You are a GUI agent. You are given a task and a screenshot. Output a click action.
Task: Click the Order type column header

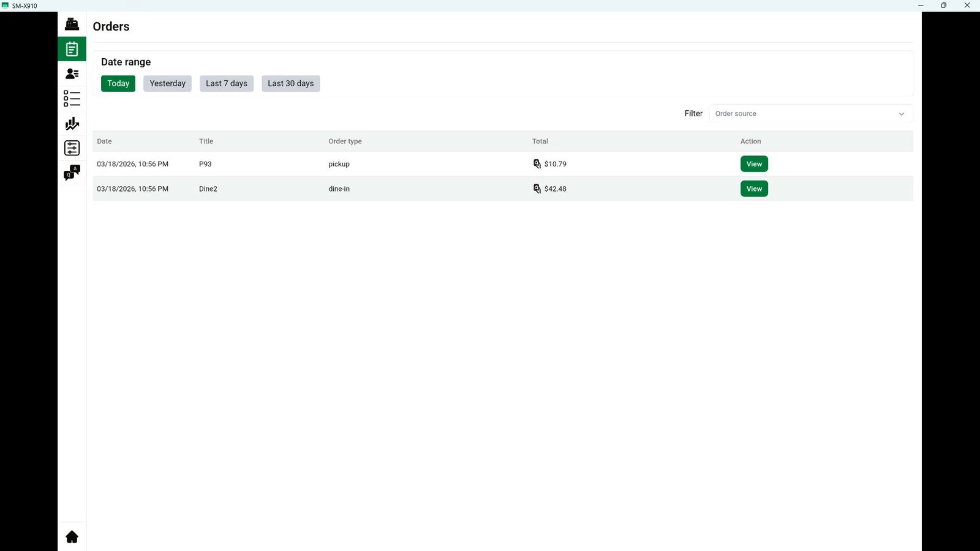(345, 141)
